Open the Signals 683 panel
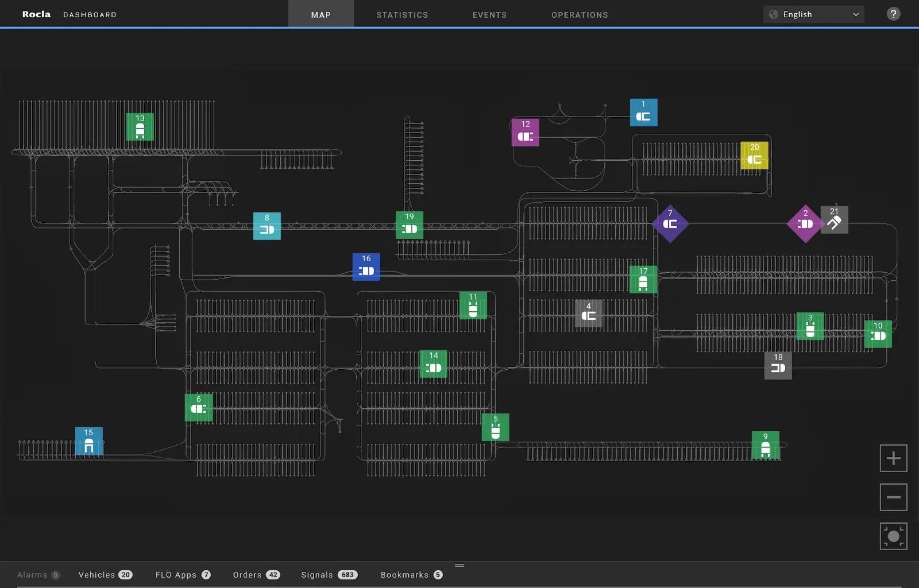 pos(330,575)
